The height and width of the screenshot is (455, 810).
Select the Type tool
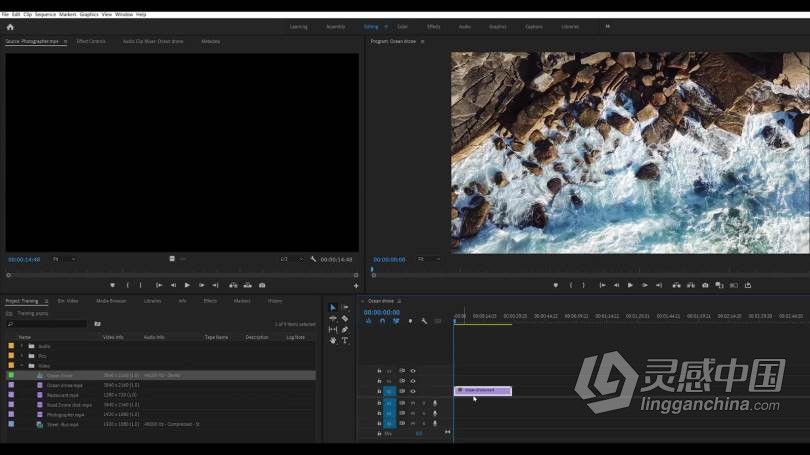tap(345, 340)
